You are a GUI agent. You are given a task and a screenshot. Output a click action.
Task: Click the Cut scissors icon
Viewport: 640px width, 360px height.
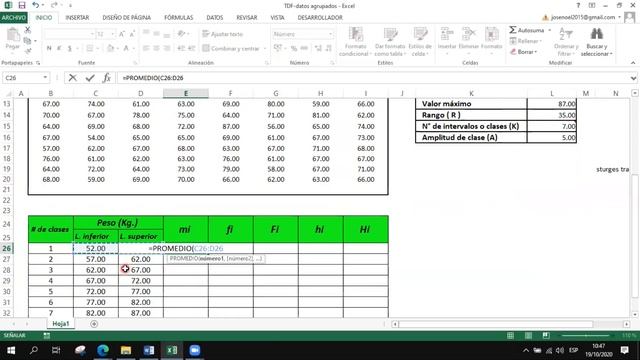tap(28, 30)
